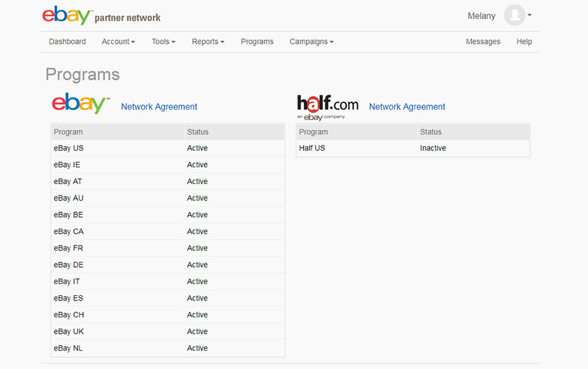588x369 pixels.
Task: Expand the Tools dropdown menu
Action: (x=163, y=42)
